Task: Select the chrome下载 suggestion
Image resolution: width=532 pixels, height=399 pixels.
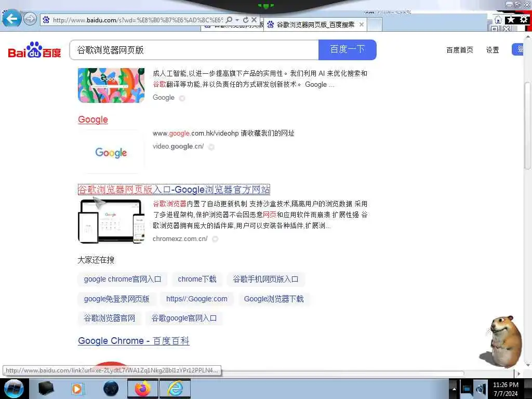Action: [x=197, y=279]
